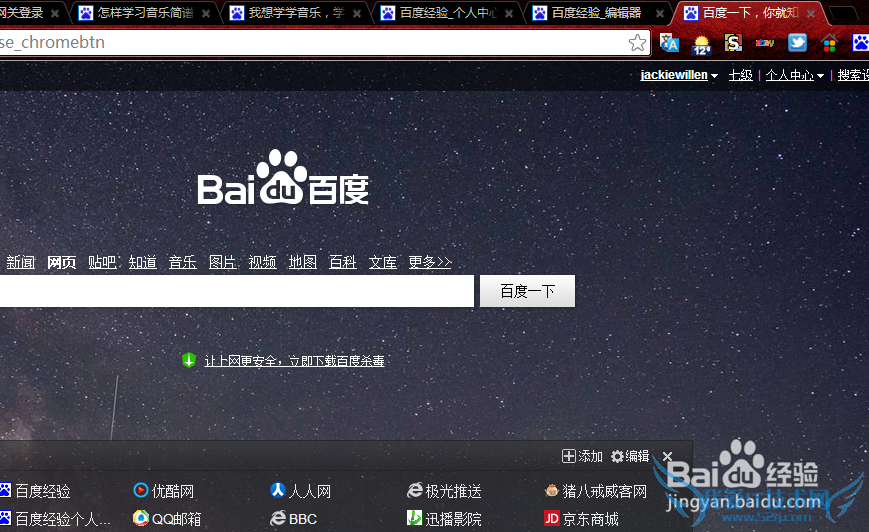Close the 百度经验_编辑器 tab
The image size is (869, 532).
point(660,13)
